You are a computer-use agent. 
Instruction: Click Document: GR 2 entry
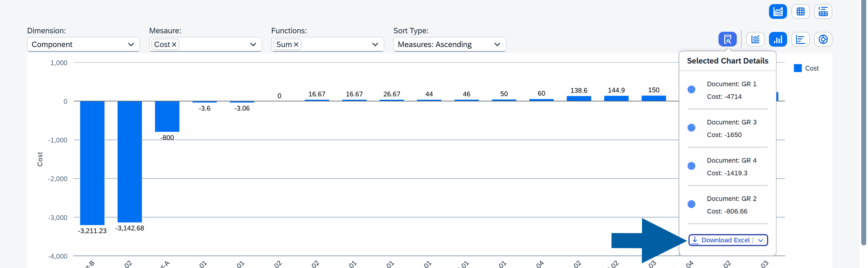[731, 199]
